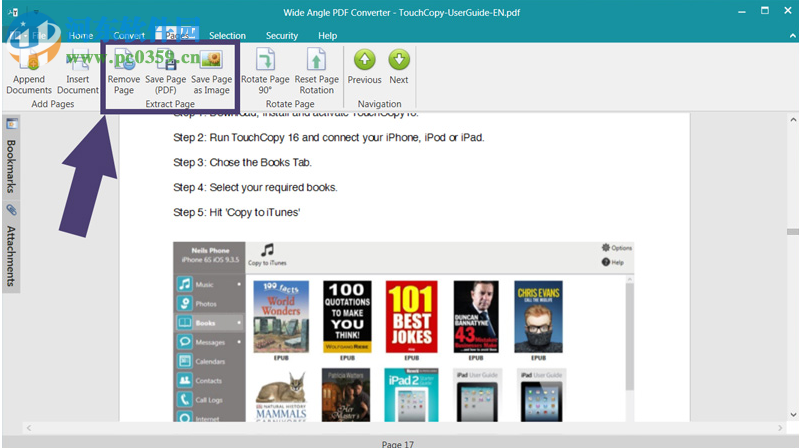Click the quick access toolbar dropdown arrow
Image resolution: width=799 pixels, height=448 pixels.
36,12
